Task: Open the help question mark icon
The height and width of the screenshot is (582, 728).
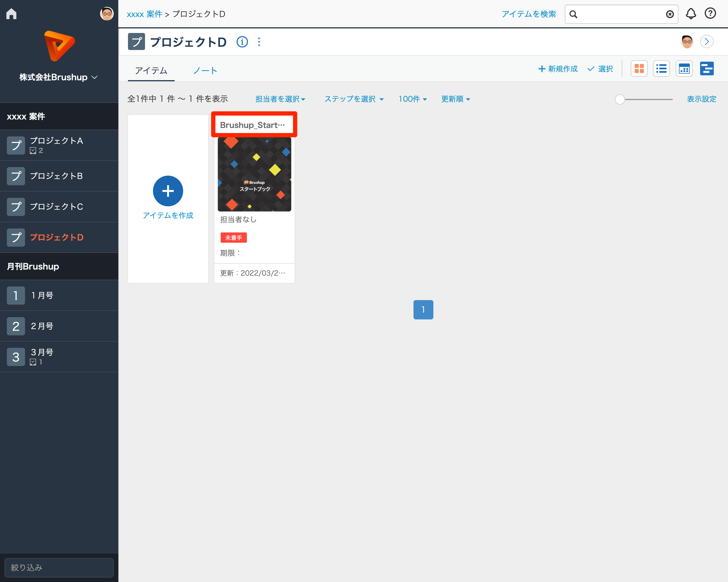Action: (710, 13)
